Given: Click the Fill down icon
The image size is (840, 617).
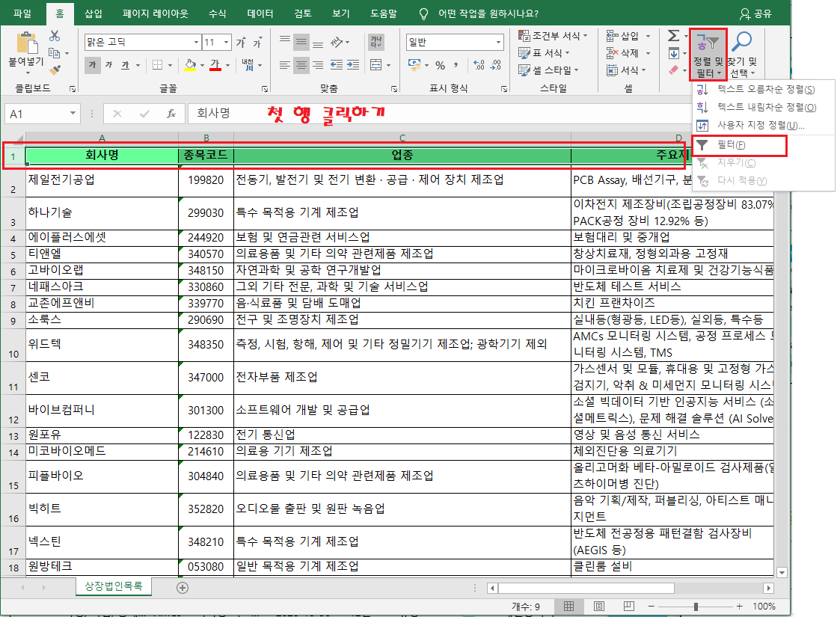Looking at the screenshot, I should (x=674, y=53).
